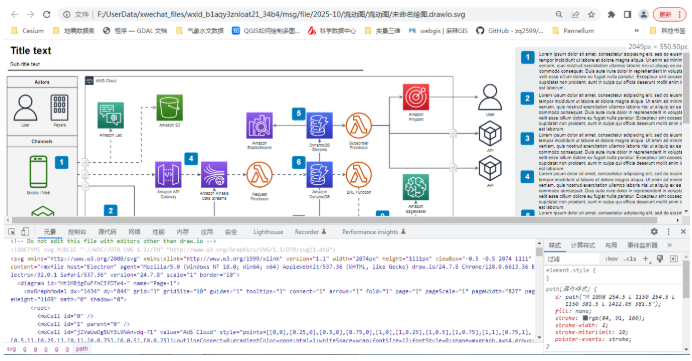Open the Pannellum bookmark folder
Viewport: 692px width, 361px height.
[573, 31]
